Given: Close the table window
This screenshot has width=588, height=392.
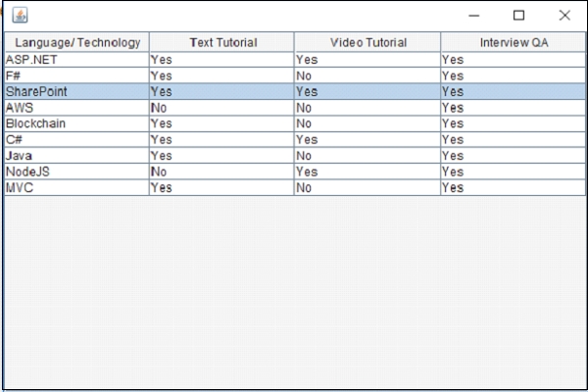Looking at the screenshot, I should coord(564,15).
